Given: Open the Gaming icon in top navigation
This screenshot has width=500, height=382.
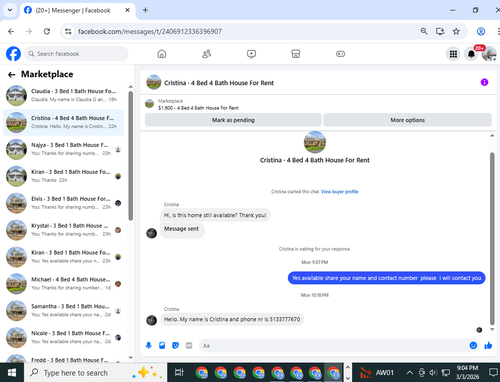Looking at the screenshot, I should [x=340, y=54].
